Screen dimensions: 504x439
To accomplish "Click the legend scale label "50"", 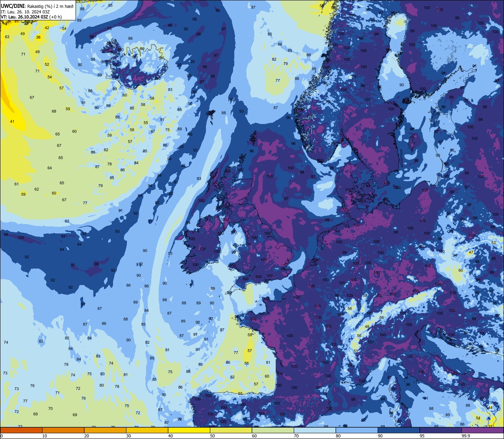I will pos(213,436).
